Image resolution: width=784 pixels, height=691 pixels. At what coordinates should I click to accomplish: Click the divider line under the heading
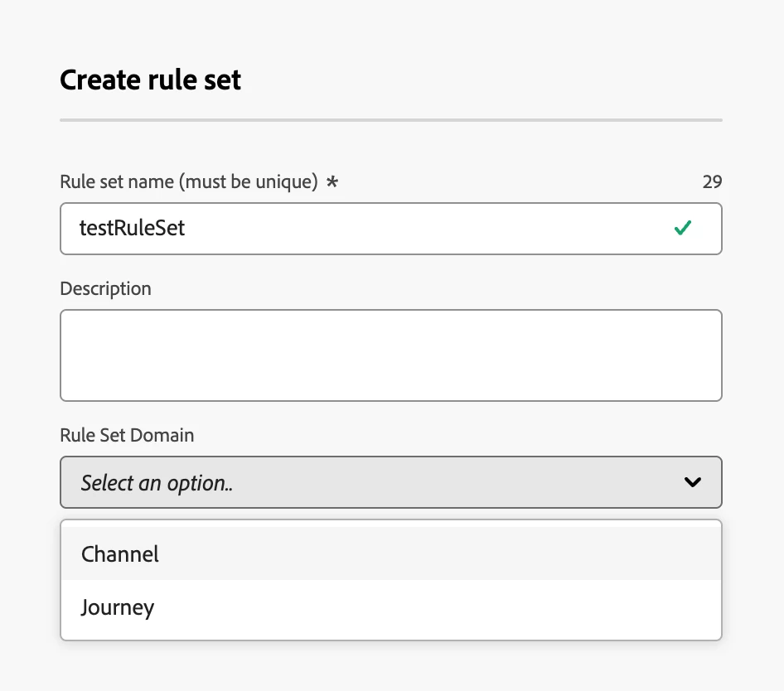pyautogui.click(x=390, y=120)
